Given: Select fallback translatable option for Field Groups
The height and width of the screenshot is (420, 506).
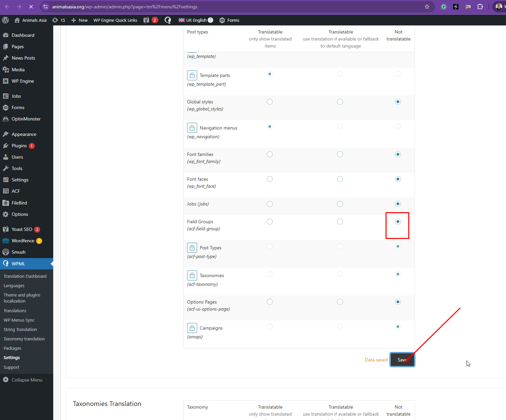Looking at the screenshot, I should 340,222.
